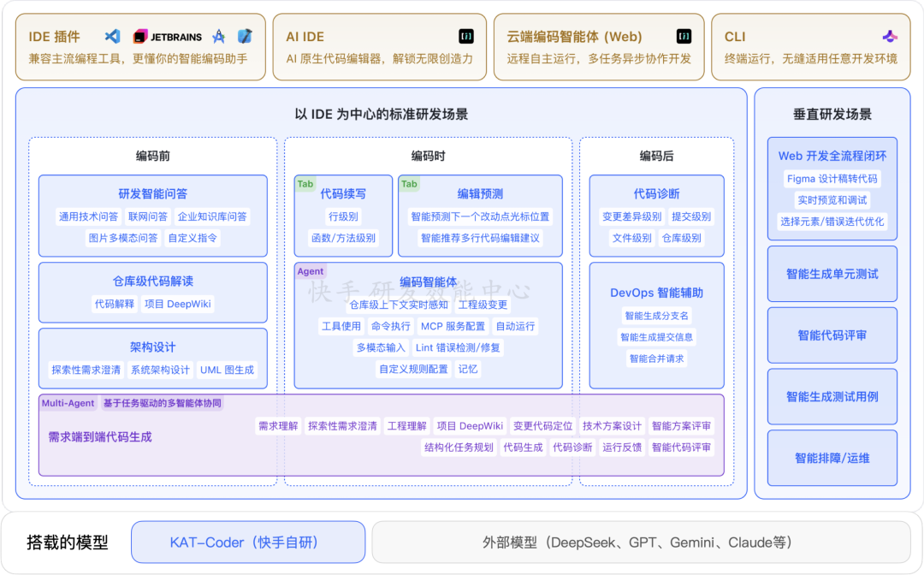Click 以 IDE 为中心的标准研发场景 title
This screenshot has height=575, width=924.
[382, 115]
